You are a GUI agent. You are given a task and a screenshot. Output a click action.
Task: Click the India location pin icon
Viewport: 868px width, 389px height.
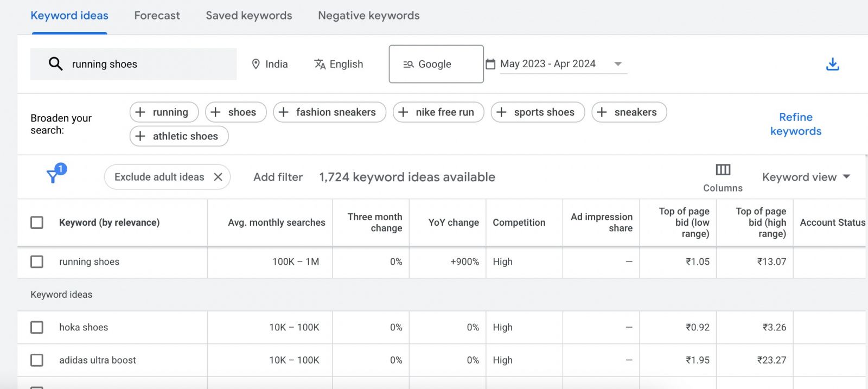[x=256, y=64]
